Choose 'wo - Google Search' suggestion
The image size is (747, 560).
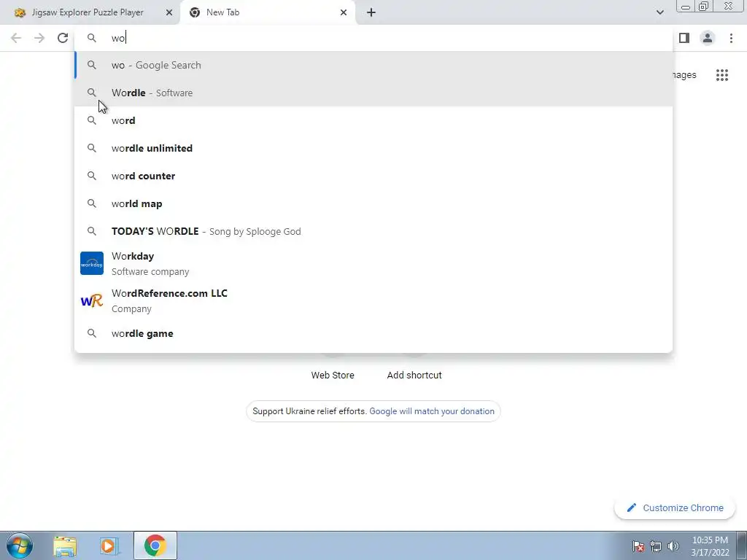[x=373, y=65]
